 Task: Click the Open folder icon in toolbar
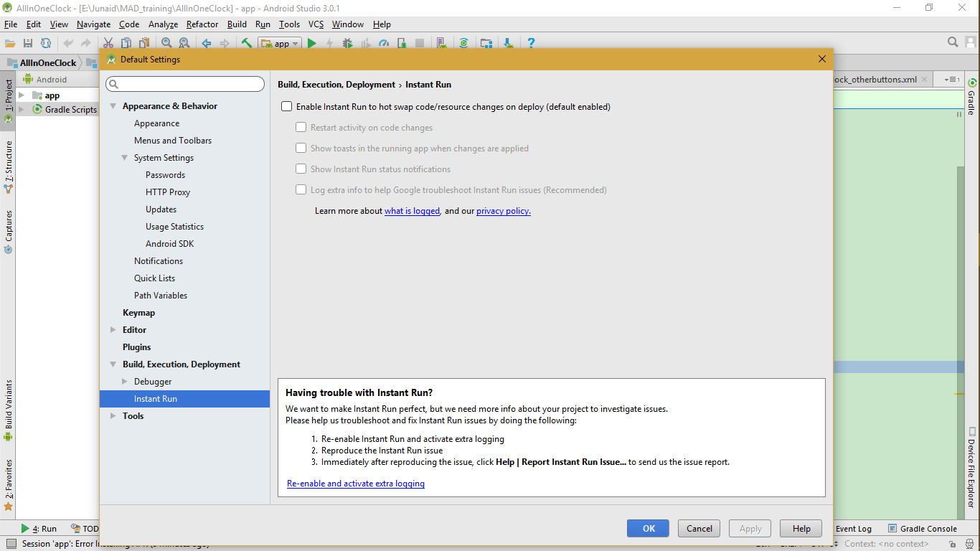click(x=10, y=43)
